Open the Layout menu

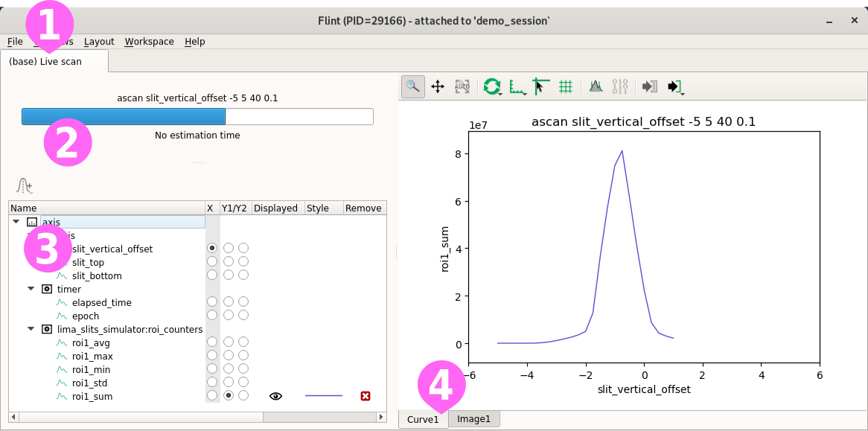(99, 42)
